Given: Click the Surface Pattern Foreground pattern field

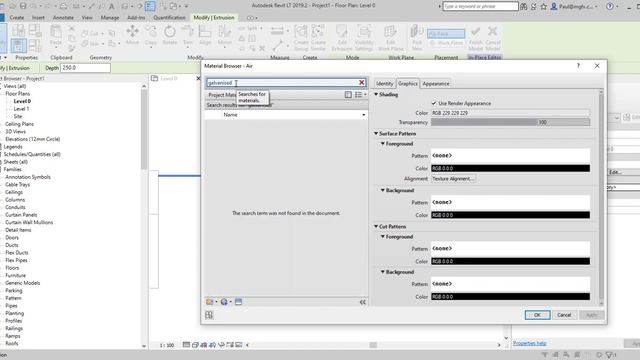Looking at the screenshot, I should click(x=510, y=156).
